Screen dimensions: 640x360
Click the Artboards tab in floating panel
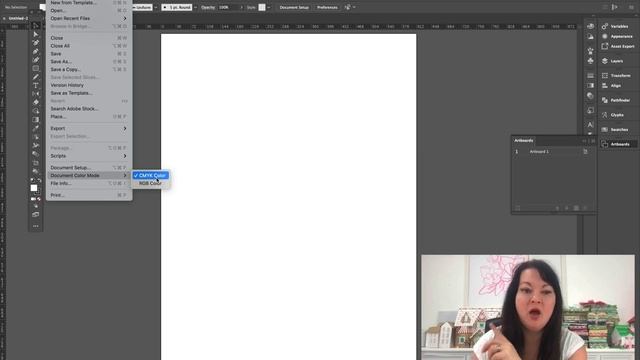(x=524, y=140)
